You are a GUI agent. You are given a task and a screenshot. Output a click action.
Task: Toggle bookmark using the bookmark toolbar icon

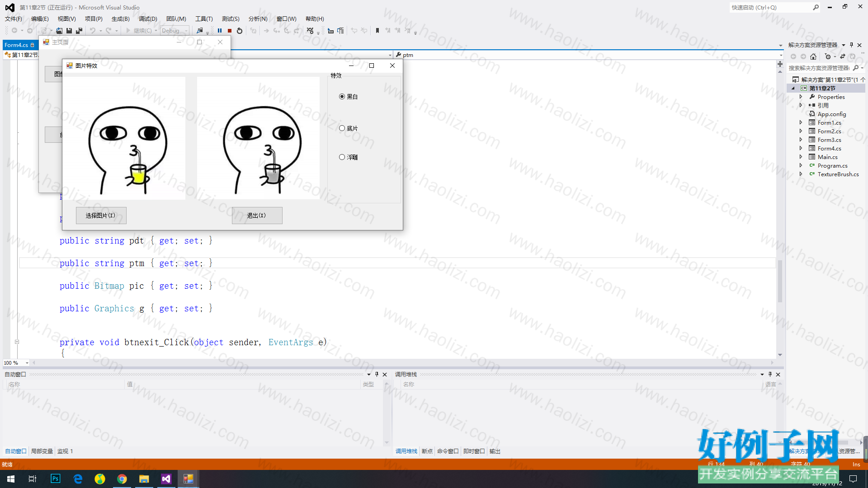point(377,31)
